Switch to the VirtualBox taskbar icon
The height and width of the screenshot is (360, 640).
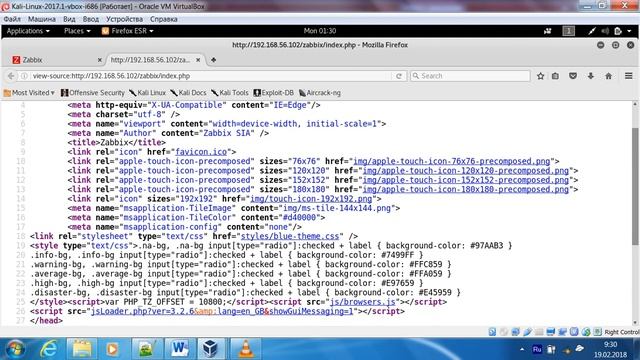click(x=211, y=349)
